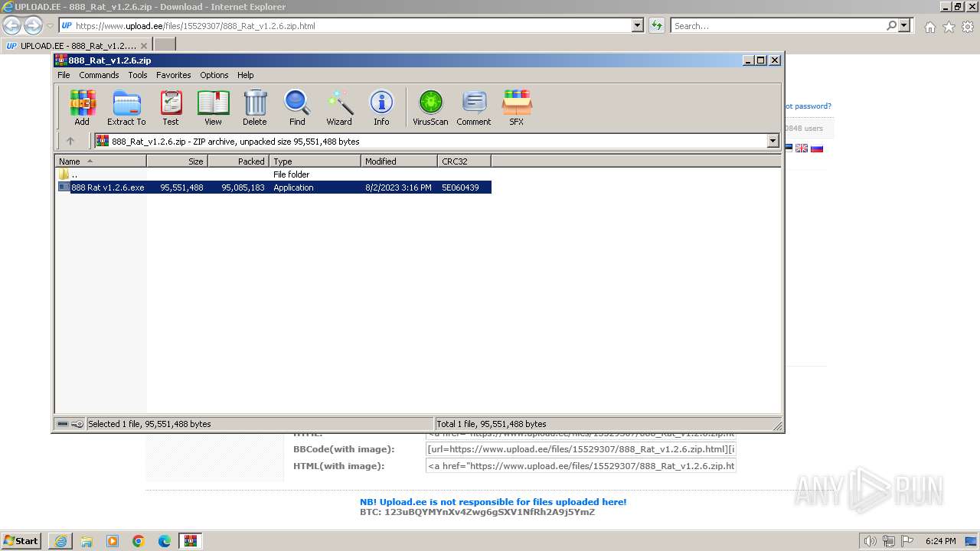This screenshot has height=551, width=980.
Task: Convert archive to SFX
Action: pyautogui.click(x=517, y=107)
